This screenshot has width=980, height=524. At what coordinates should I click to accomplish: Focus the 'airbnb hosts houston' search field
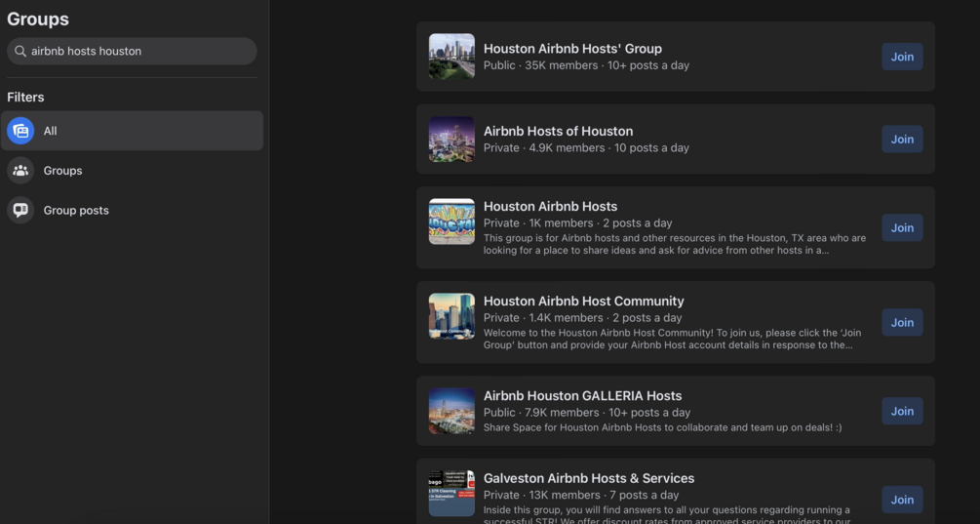coord(132,52)
